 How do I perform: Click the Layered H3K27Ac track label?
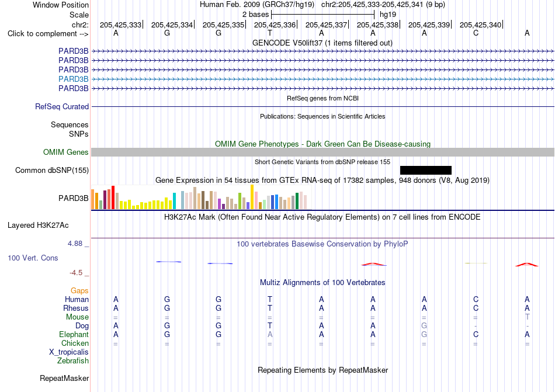(38, 226)
